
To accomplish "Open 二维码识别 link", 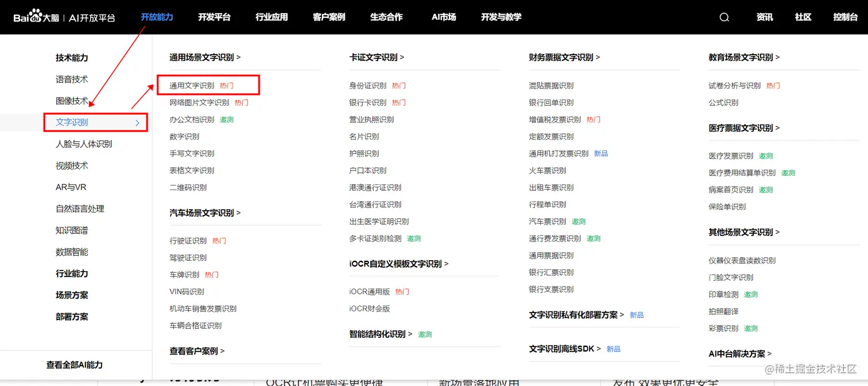I will tap(188, 187).
